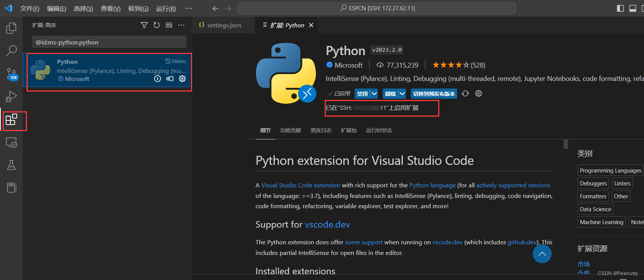Click the star rating (528)
This screenshot has width=644, height=280.
[459, 65]
